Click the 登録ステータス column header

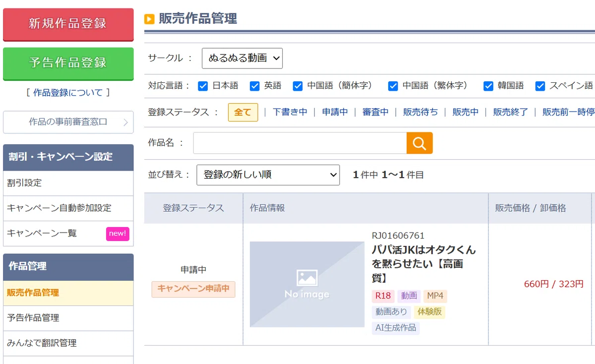[193, 208]
